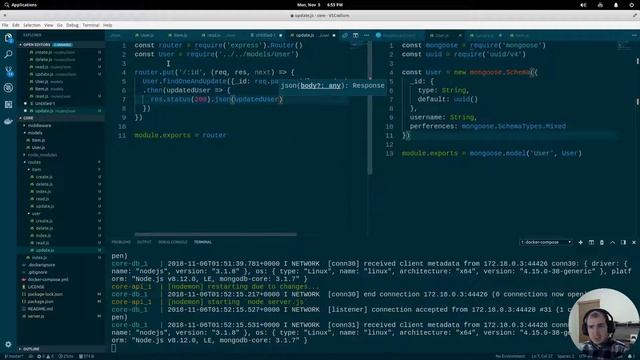Move the panel to the side
The height and width of the screenshot is (360, 640).
click(x=623, y=242)
